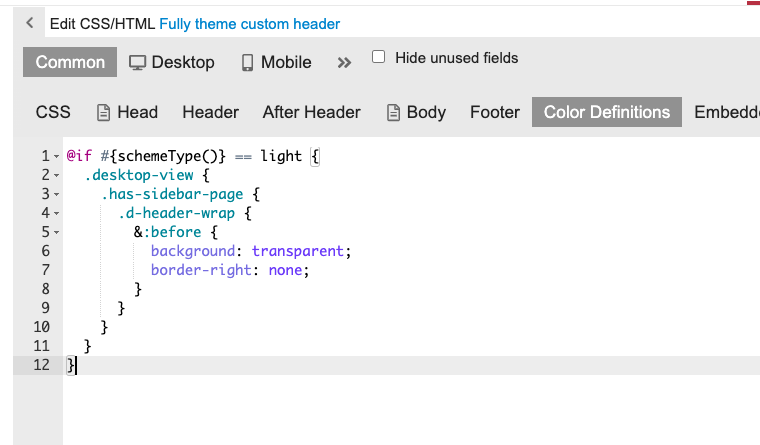Collapse the .desktop-view block fold arrow
The image size is (760, 445).
(56, 176)
